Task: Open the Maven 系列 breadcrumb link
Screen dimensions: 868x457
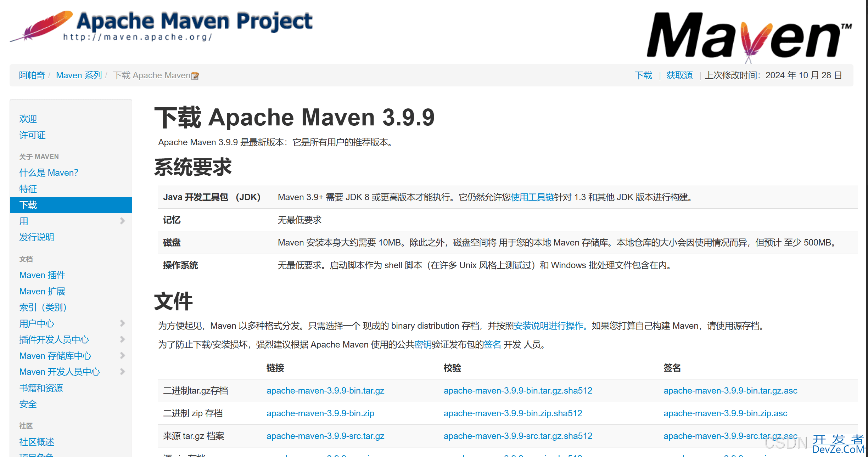Action: tap(79, 75)
